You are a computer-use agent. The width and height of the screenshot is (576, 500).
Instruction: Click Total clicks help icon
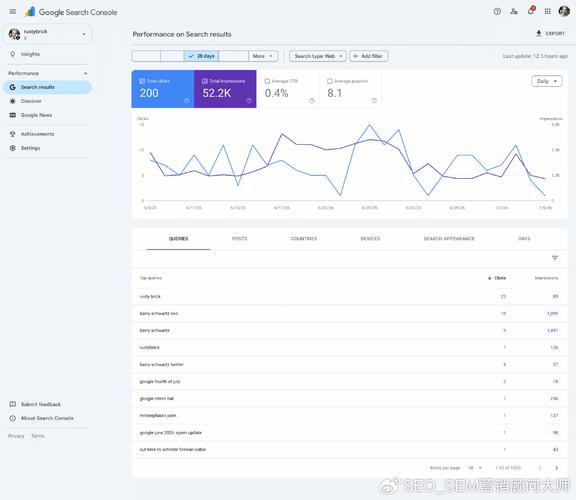(186, 101)
